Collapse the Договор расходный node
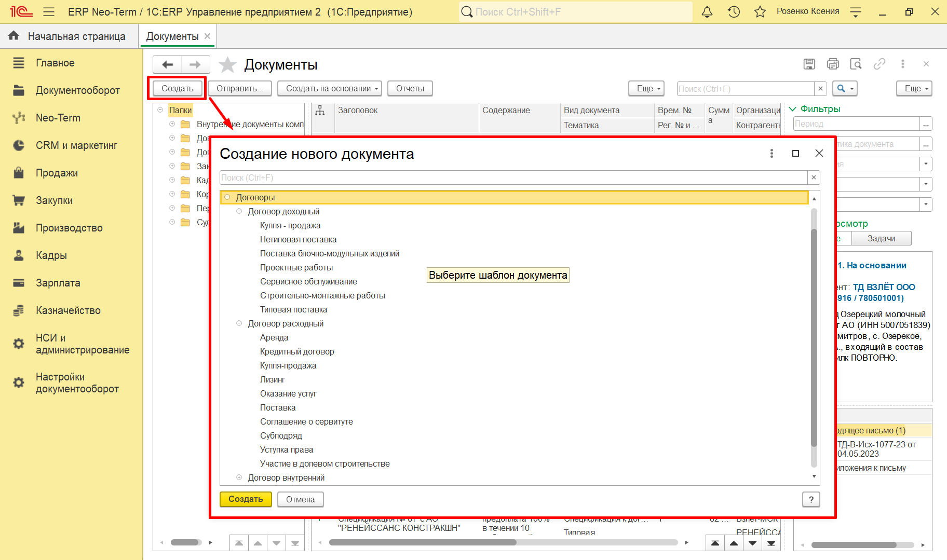The height and width of the screenshot is (560, 947). (239, 323)
